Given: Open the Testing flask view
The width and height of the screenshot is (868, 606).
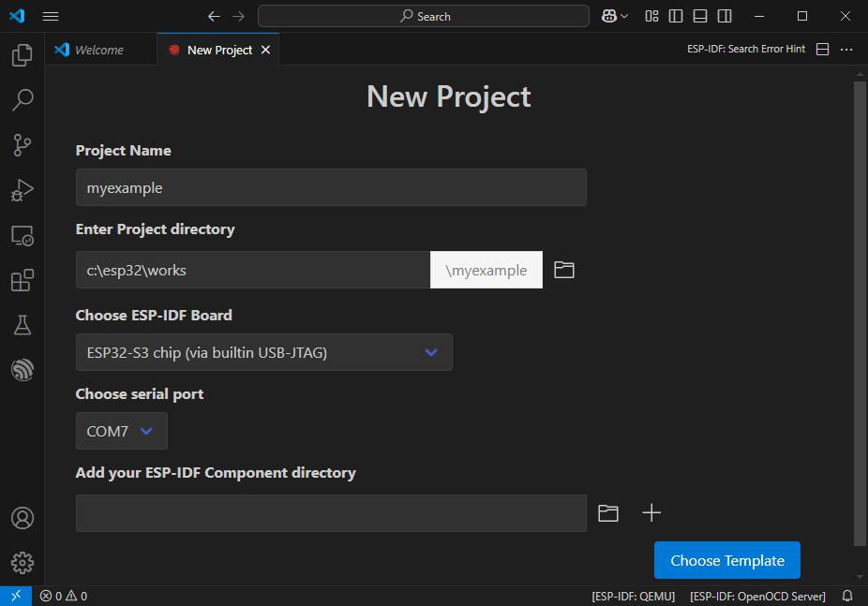Looking at the screenshot, I should (22, 325).
